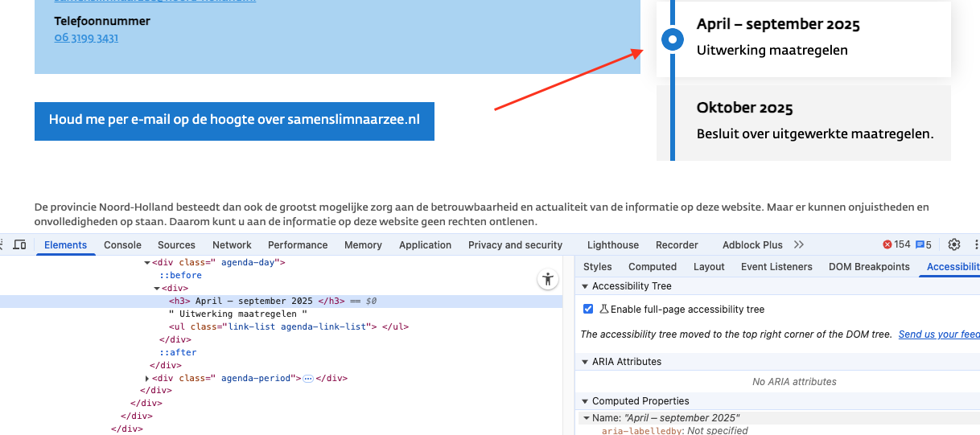
Task: Expand the agenda-period div node
Action: tap(147, 378)
